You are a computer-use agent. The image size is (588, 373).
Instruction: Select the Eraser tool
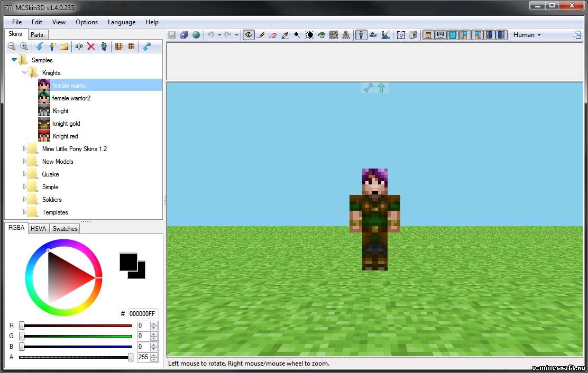[x=272, y=35]
